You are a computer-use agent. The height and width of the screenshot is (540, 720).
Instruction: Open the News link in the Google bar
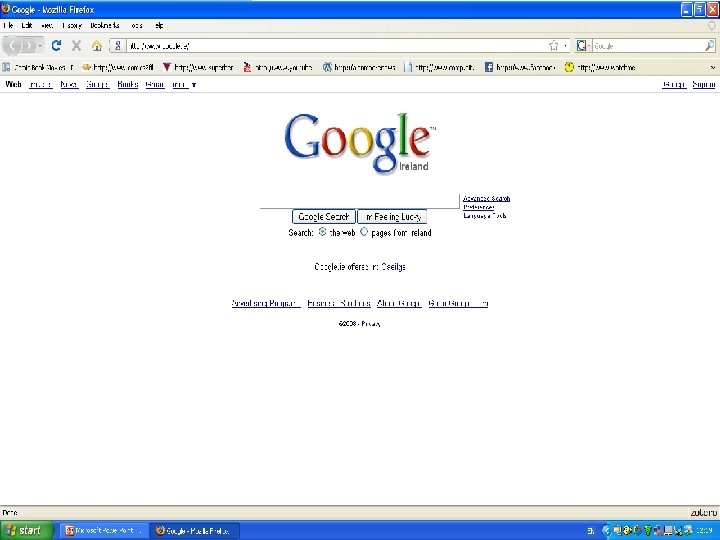(x=69, y=84)
